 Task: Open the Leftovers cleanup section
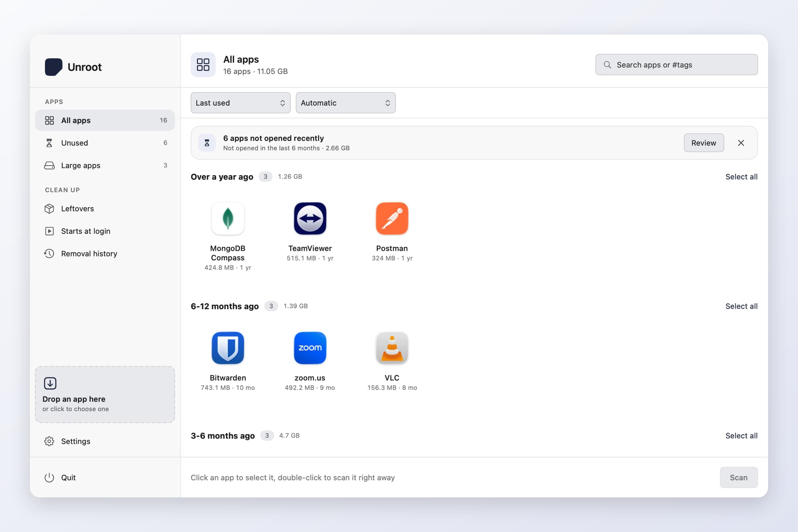tap(105, 209)
